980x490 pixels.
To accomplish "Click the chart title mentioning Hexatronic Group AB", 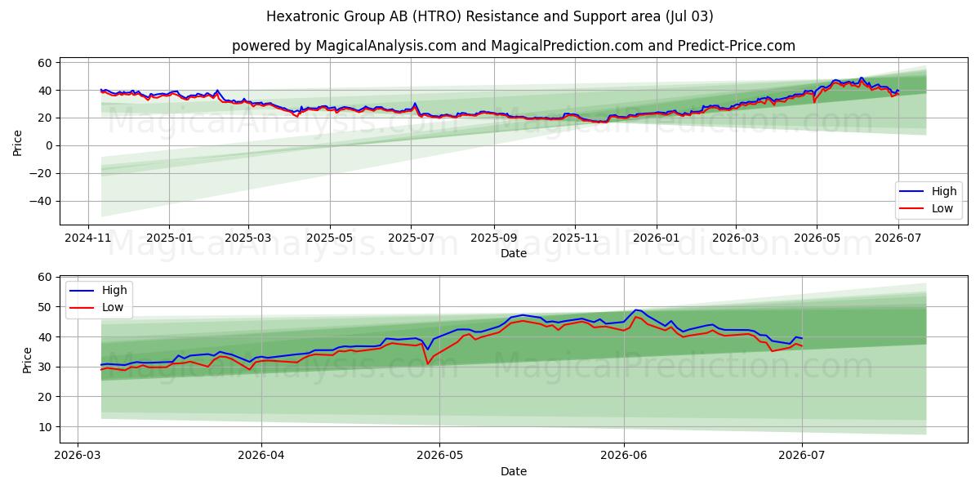I will tap(489, 16).
